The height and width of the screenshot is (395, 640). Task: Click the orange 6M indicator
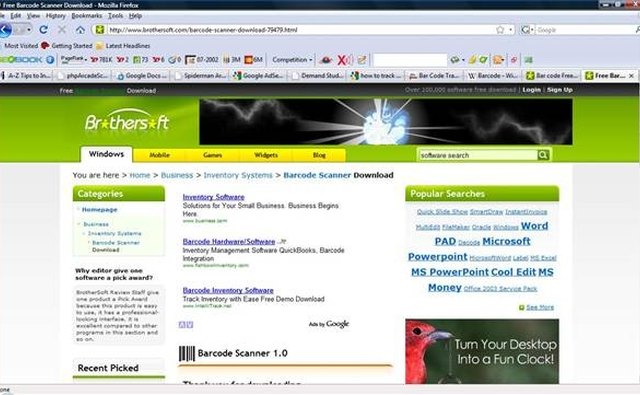pyautogui.click(x=253, y=60)
